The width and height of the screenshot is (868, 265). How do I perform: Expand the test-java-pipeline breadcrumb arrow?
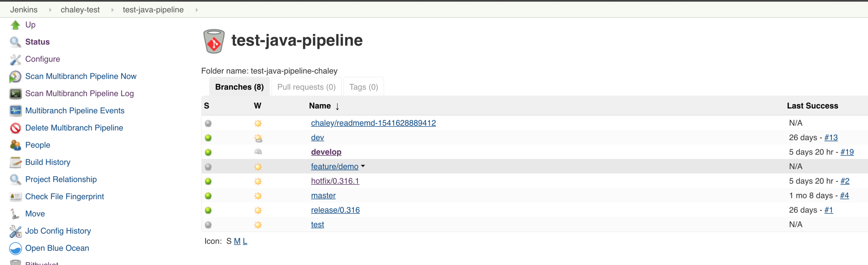197,10
